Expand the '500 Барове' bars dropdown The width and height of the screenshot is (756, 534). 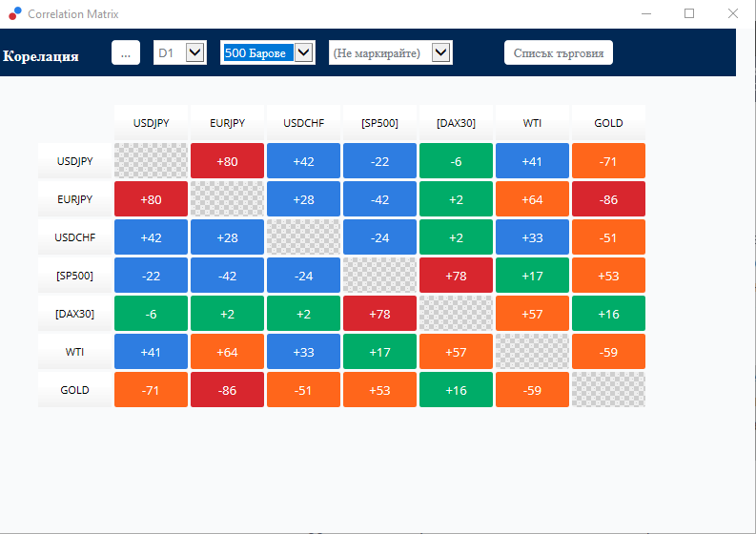coord(268,52)
